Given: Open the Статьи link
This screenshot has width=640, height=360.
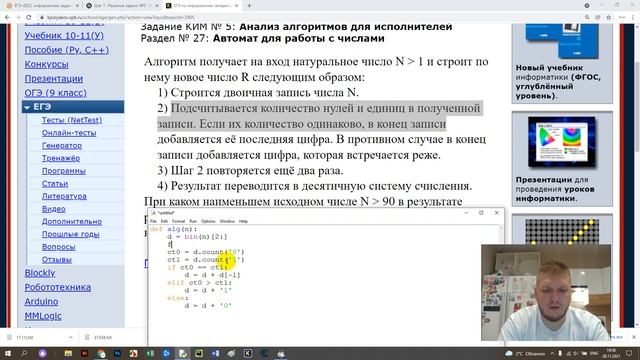Looking at the screenshot, I should tap(55, 183).
